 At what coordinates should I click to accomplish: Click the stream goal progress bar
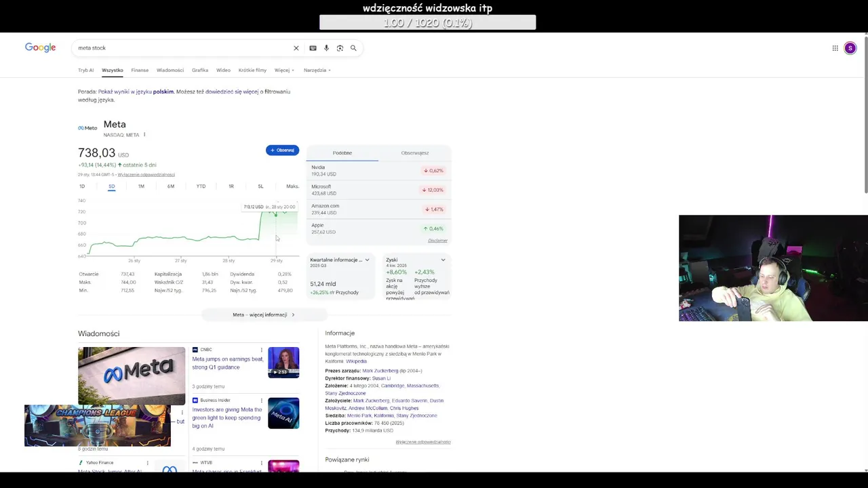tap(427, 22)
